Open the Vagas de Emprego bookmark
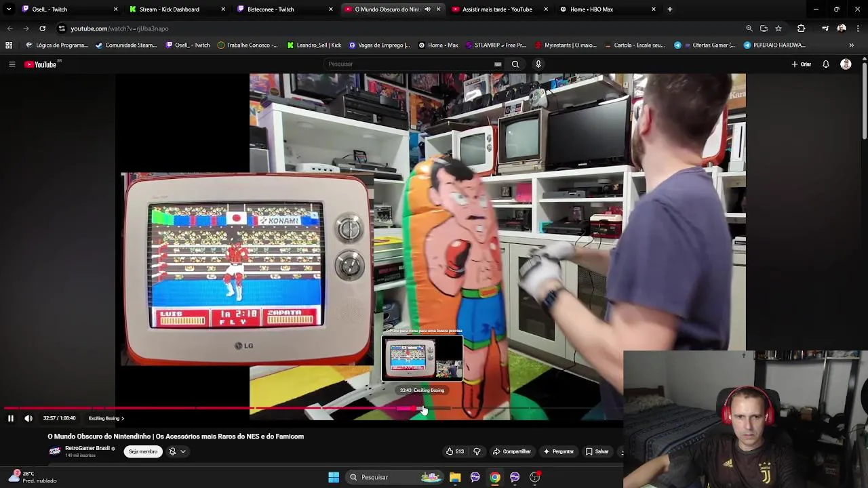The height and width of the screenshot is (488, 868). coord(379,45)
